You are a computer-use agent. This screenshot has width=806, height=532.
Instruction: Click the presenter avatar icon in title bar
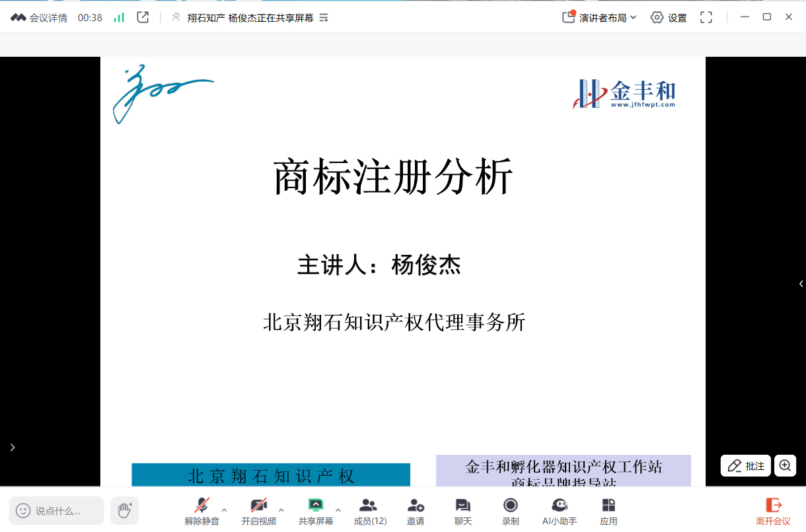pos(176,17)
